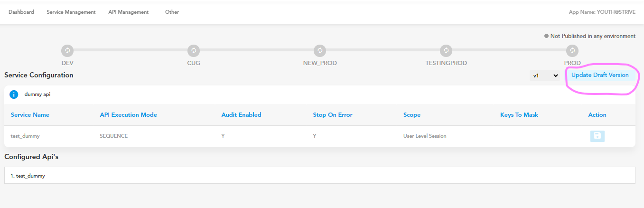Click the Update Draft Version button
Image resolution: width=644 pixels, height=208 pixels.
tap(600, 76)
